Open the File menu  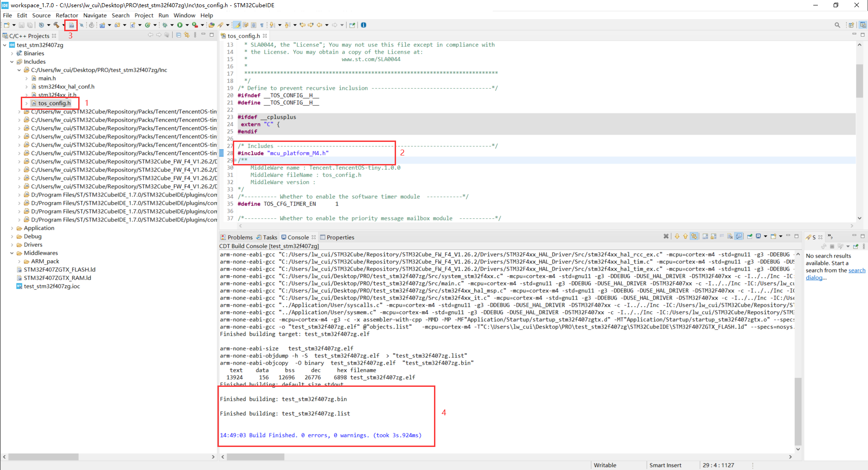8,15
